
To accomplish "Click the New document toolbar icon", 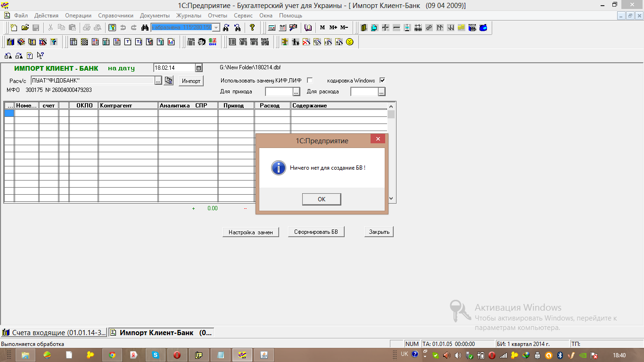I will tap(14, 27).
